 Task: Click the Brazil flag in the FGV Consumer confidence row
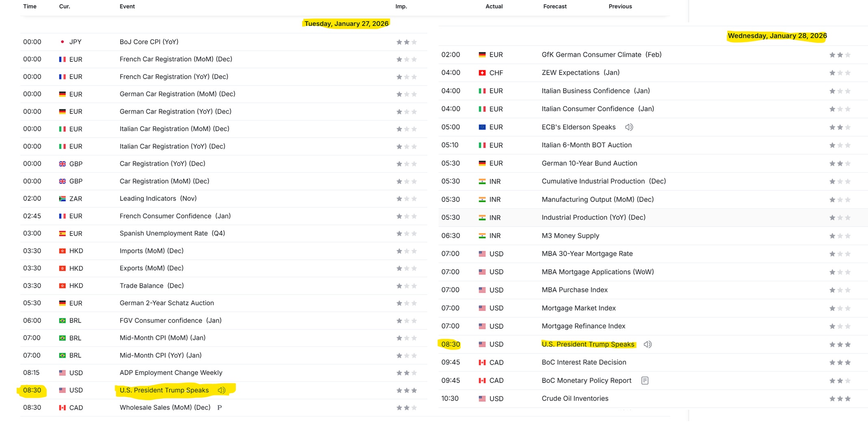point(62,321)
